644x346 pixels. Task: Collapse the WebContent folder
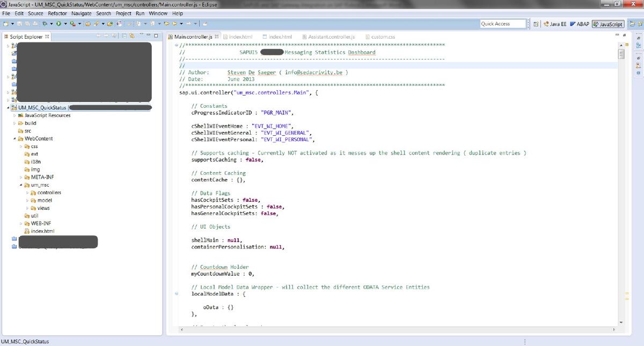point(15,138)
